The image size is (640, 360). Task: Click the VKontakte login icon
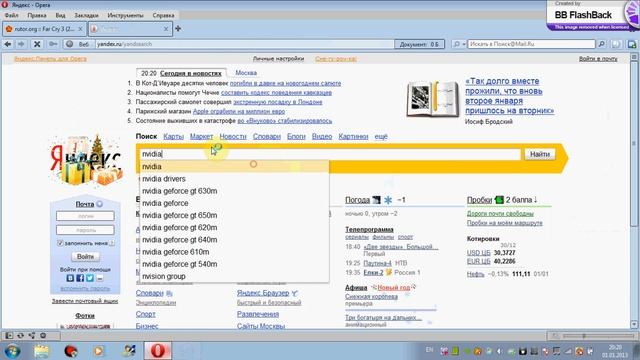click(70, 278)
